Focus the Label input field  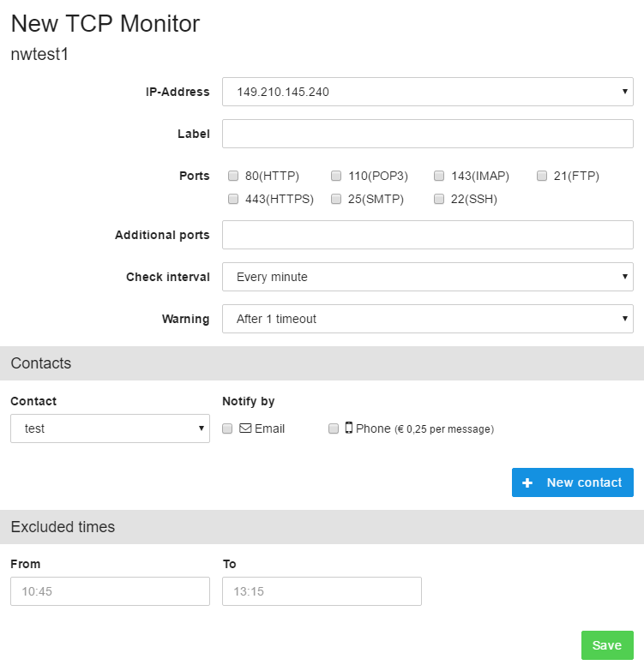(428, 134)
